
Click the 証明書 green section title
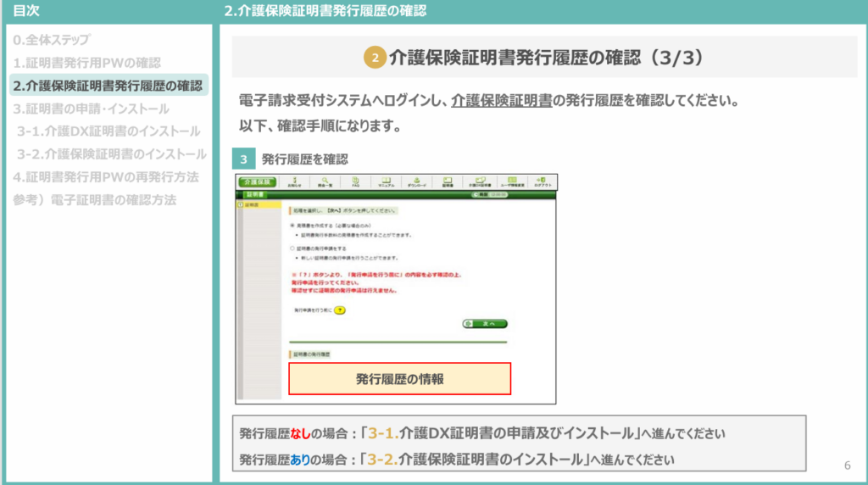255,195
